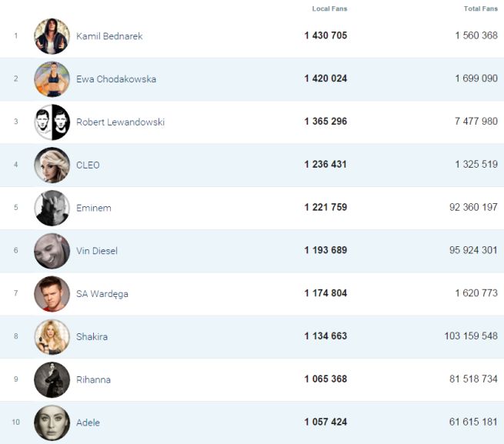Image resolution: width=504 pixels, height=444 pixels.
Task: Select the Vin Diesel name link
Action: [x=96, y=251]
